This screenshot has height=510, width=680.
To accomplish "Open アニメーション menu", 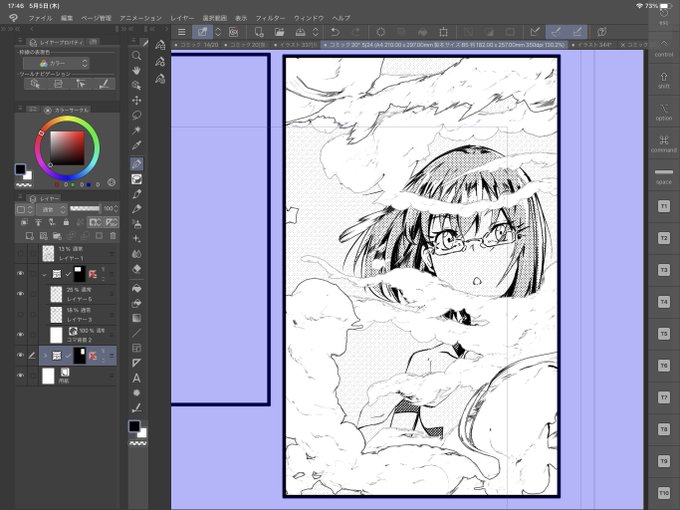I will [141, 18].
